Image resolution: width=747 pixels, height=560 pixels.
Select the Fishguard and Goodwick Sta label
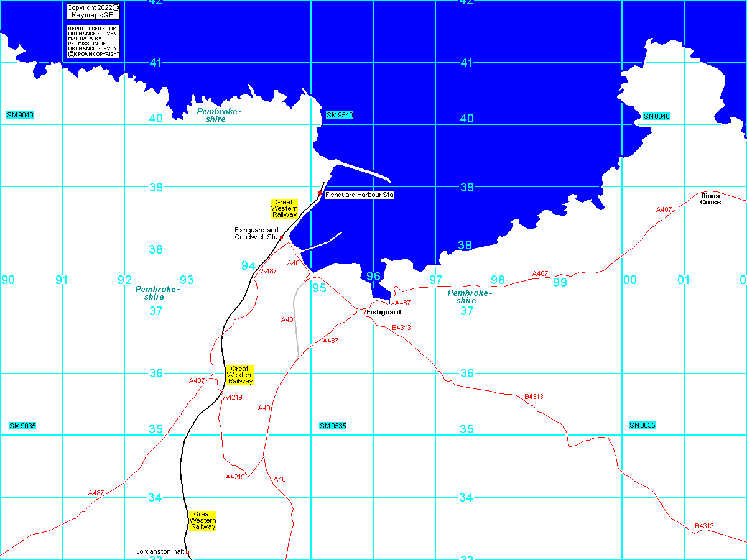(256, 234)
